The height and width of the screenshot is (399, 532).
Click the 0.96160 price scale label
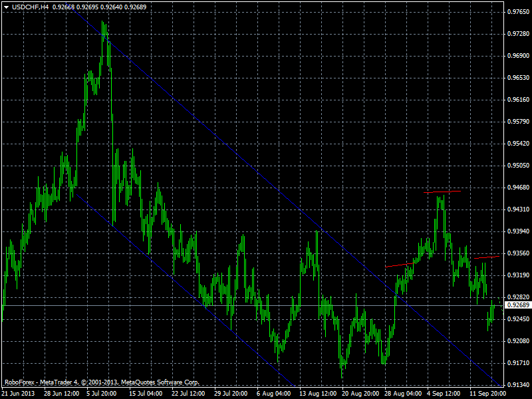click(x=518, y=100)
